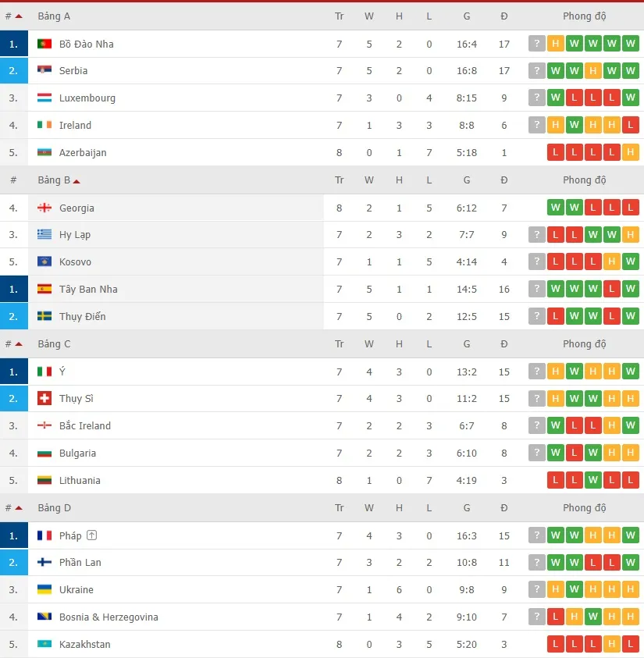
Task: Click the Serbia flag icon
Action: [x=44, y=71]
